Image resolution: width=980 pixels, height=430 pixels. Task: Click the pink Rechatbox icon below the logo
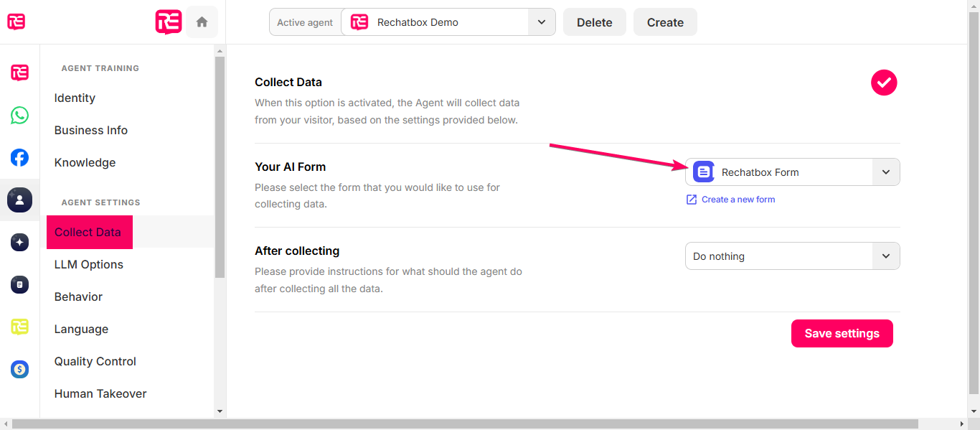point(19,73)
